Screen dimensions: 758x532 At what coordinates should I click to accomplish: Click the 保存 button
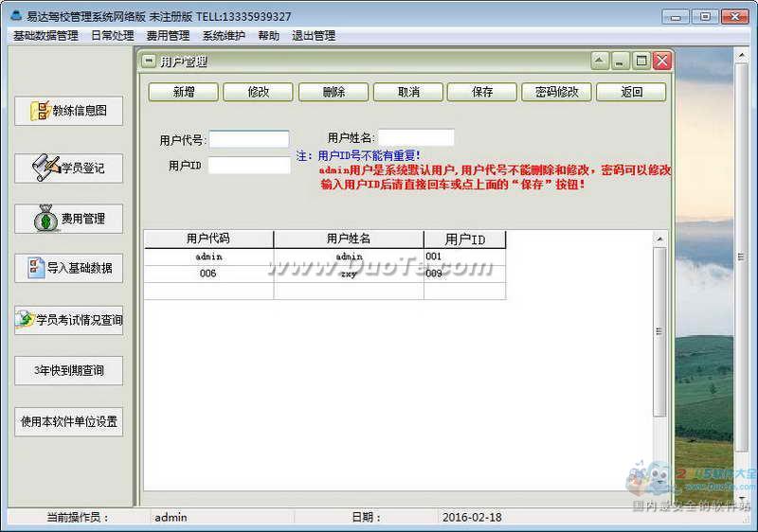(x=483, y=92)
